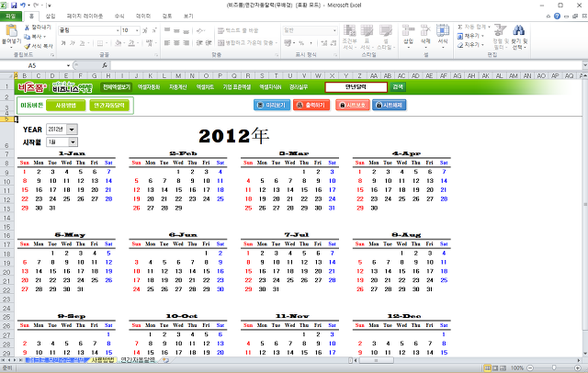Save the workbook from the quick access toolbar
Viewport: 588px width, 373px height.
[x=14, y=6]
